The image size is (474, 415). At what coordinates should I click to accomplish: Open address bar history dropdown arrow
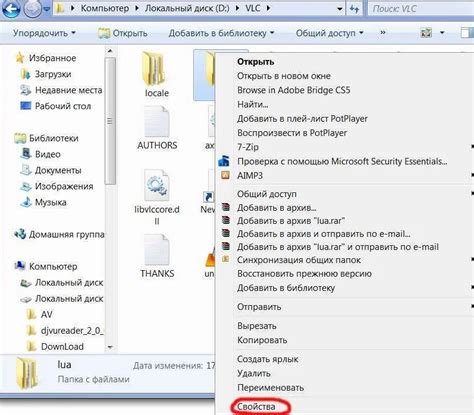340,9
